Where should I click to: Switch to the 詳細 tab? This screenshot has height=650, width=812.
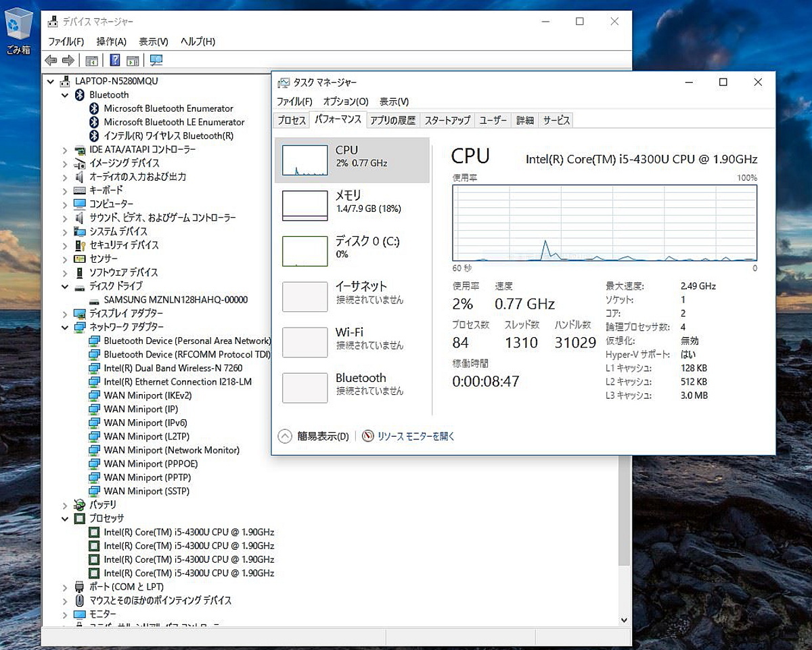525,121
